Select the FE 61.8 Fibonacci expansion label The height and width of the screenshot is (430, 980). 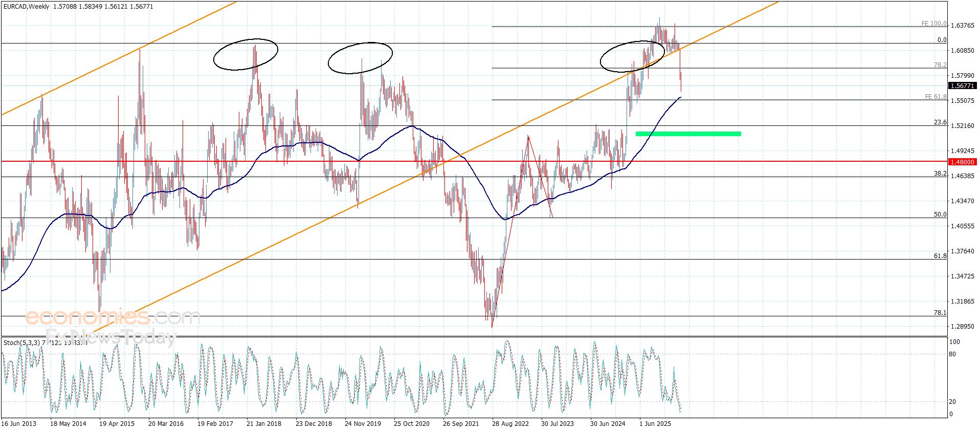pos(936,97)
